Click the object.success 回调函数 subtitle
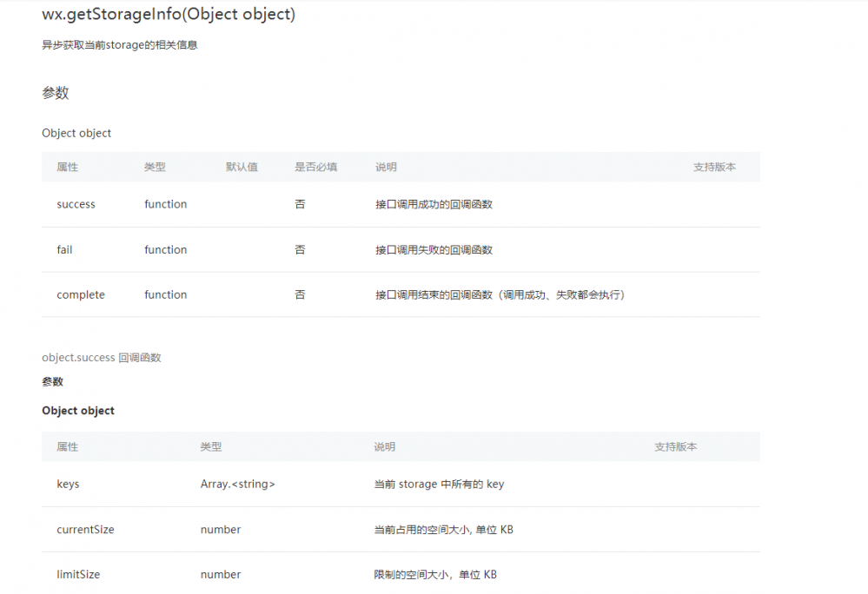This screenshot has width=868, height=594. tap(101, 357)
